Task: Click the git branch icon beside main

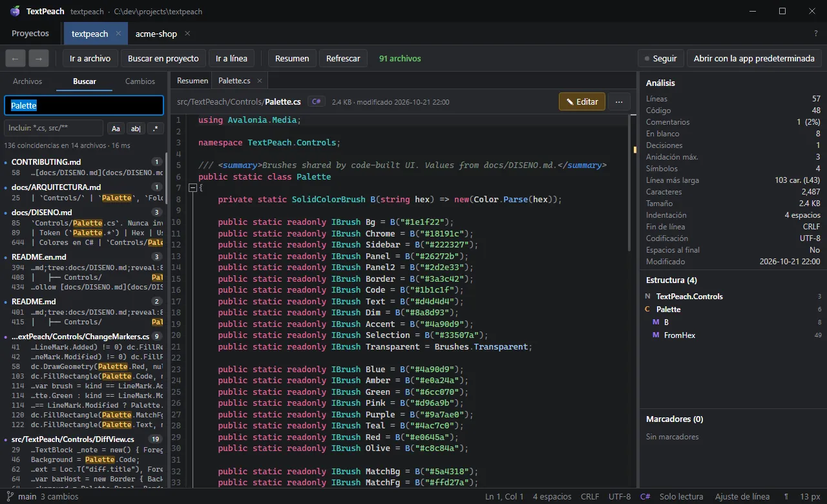Action: point(10,497)
